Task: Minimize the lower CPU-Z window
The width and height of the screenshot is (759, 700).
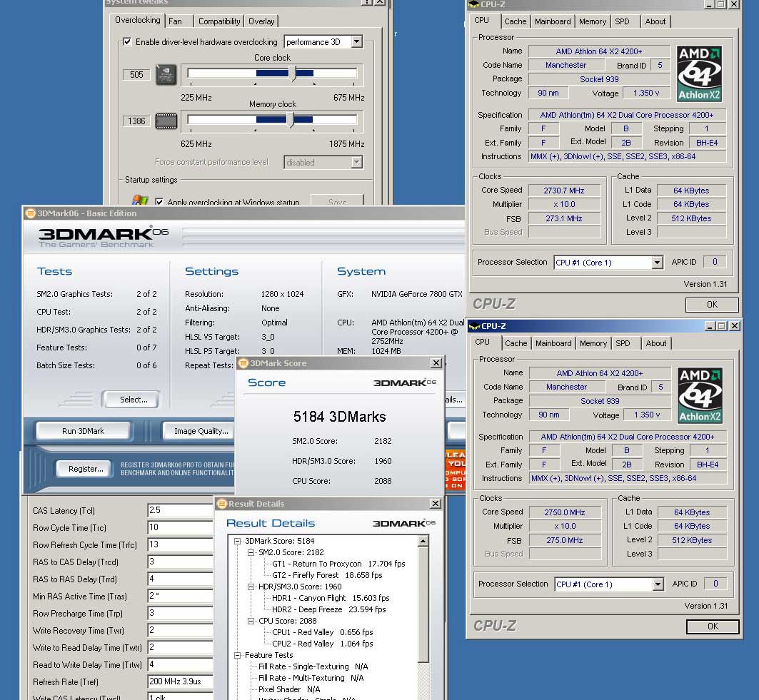Action: (x=710, y=326)
